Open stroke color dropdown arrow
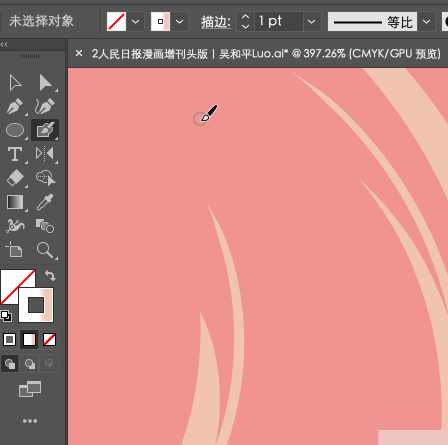The image size is (448, 445). (x=179, y=22)
